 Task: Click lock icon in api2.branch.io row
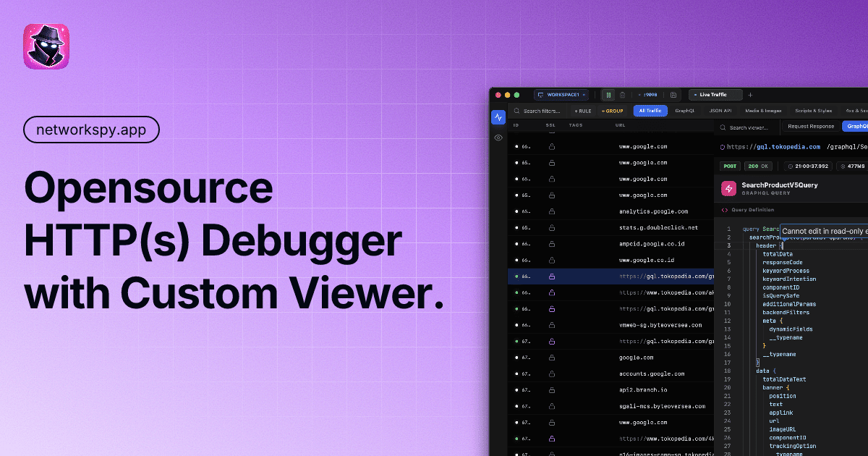coord(552,389)
